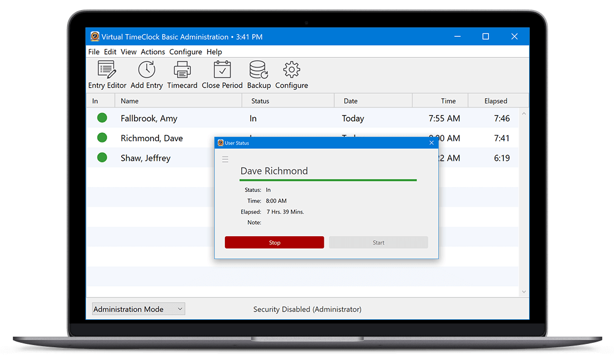This screenshot has height=364, width=614.
Task: Close the User Status dialog
Action: tap(431, 142)
